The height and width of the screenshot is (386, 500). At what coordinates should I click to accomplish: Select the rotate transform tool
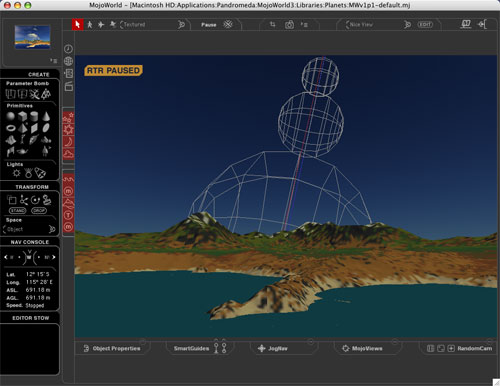click(35, 200)
